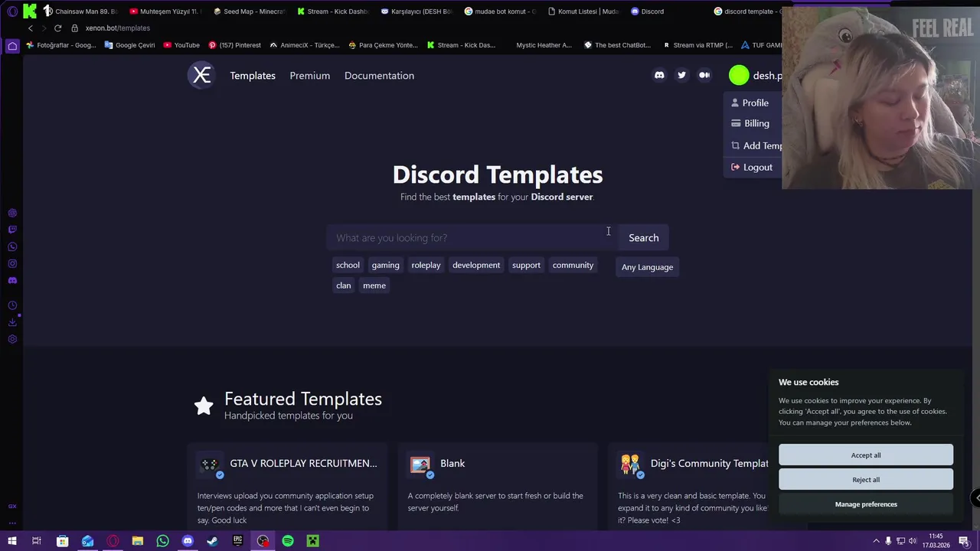Image resolution: width=980 pixels, height=551 pixels.
Task: Filter by the gaming tag
Action: 385,265
